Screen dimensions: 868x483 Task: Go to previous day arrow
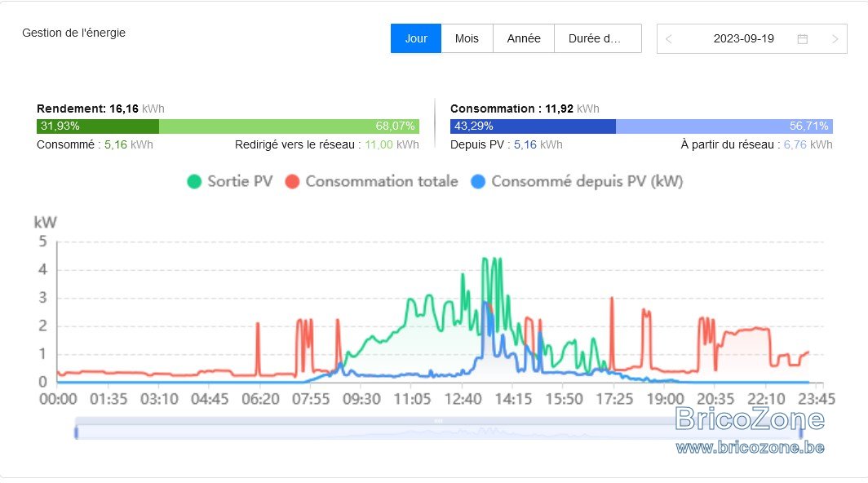pos(669,39)
